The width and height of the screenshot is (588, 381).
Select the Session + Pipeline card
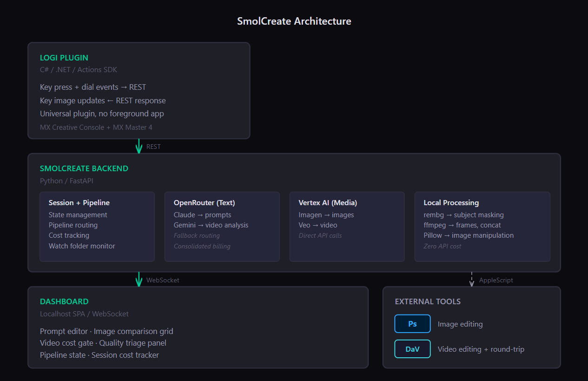pyautogui.click(x=97, y=227)
